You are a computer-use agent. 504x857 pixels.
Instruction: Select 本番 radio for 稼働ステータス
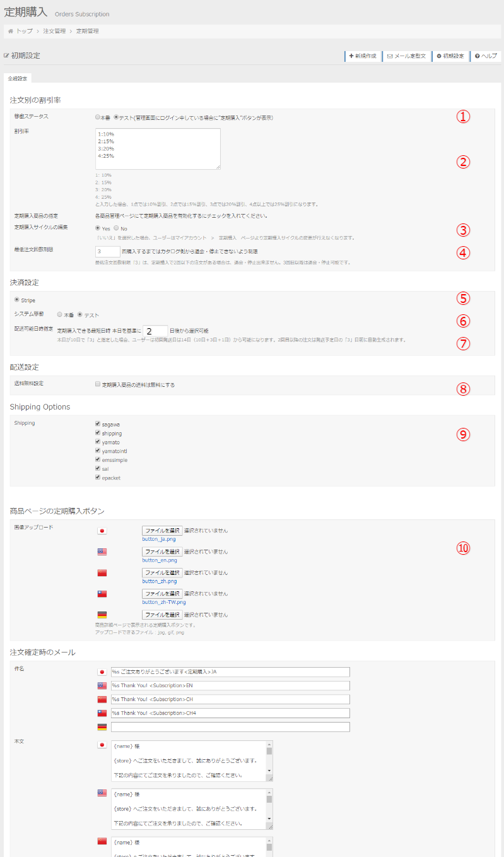click(97, 117)
